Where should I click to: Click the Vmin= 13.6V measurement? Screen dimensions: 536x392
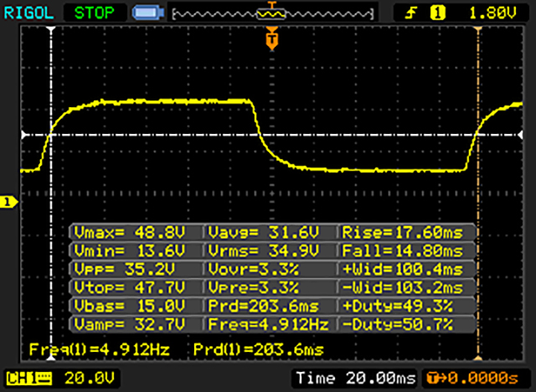[x=130, y=250]
